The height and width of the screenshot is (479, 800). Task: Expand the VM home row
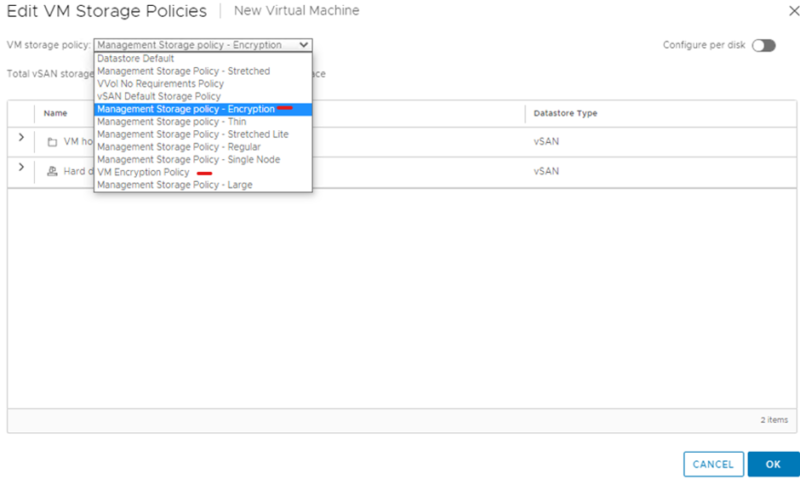pos(21,138)
